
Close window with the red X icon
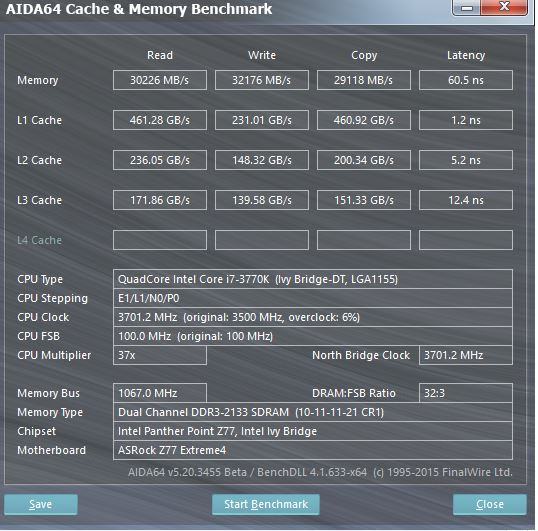tap(504, 7)
